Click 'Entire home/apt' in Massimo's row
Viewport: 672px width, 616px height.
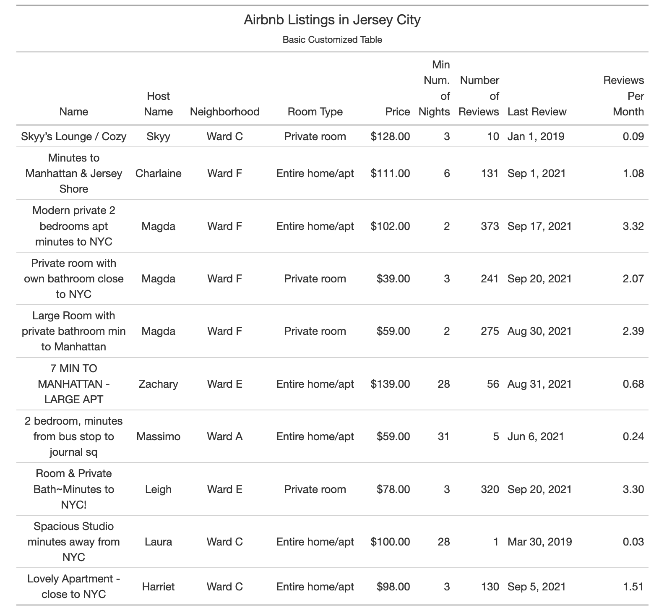click(x=315, y=436)
